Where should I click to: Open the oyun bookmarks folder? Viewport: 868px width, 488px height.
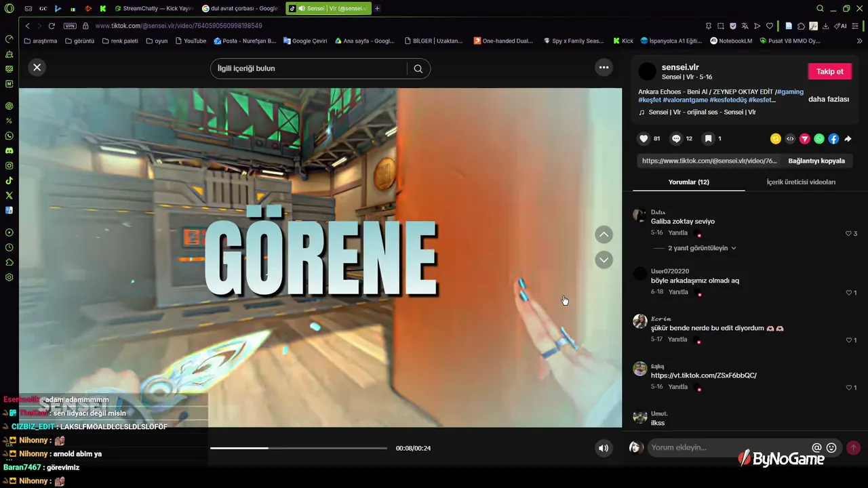157,41
